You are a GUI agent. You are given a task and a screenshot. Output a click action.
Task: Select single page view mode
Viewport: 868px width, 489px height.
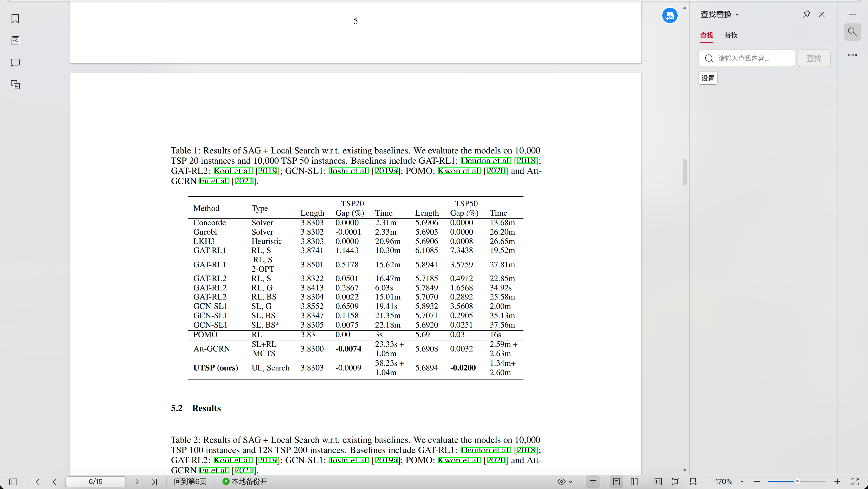pos(616,482)
